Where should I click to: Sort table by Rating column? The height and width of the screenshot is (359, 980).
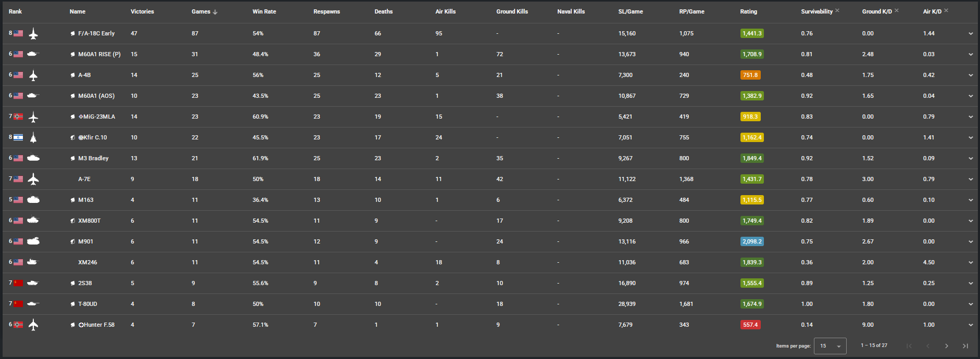[x=748, y=11]
